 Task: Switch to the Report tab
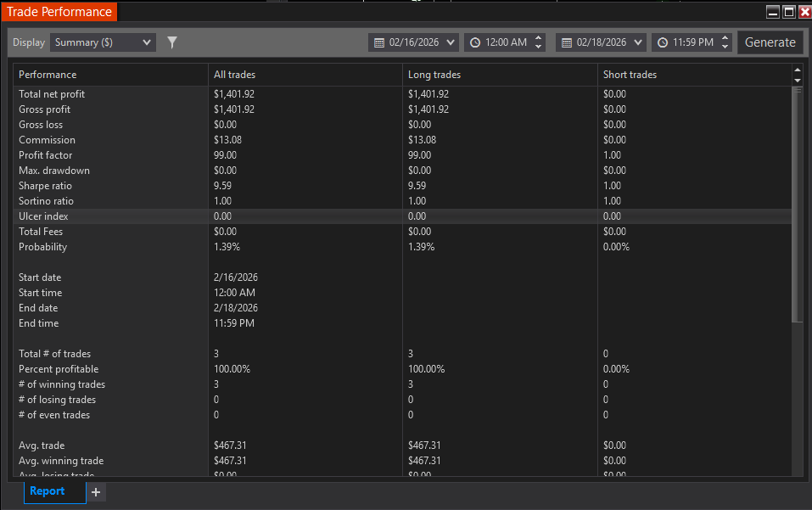[54, 491]
